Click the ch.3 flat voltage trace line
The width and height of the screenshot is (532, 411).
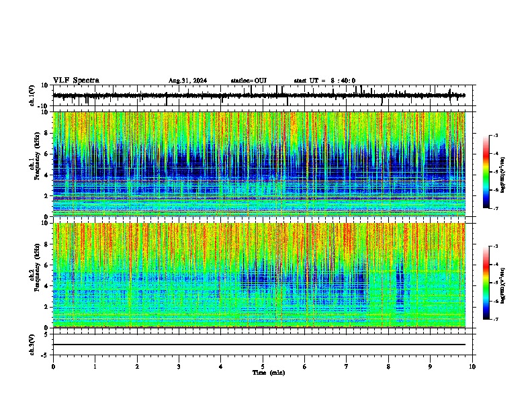coord(259,345)
